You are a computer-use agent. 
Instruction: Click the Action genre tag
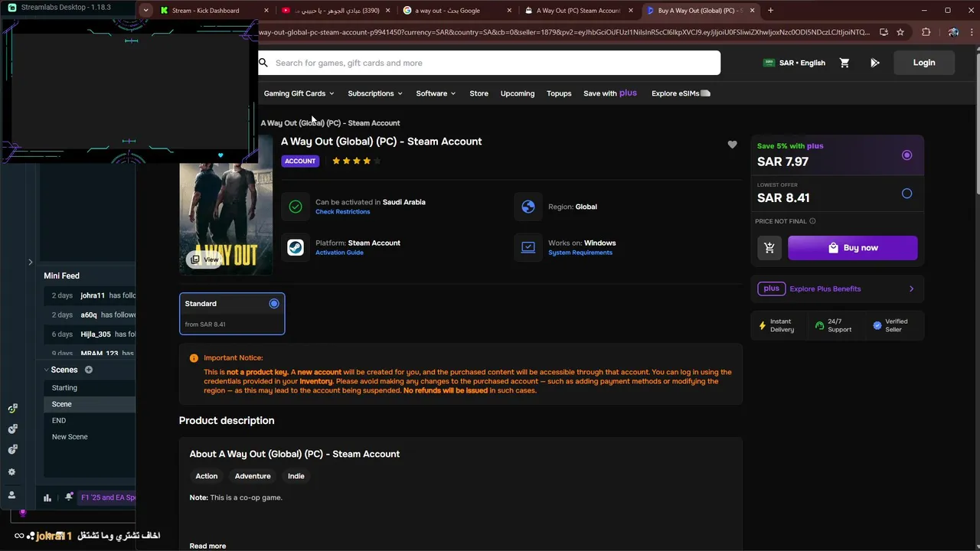pyautogui.click(x=206, y=476)
